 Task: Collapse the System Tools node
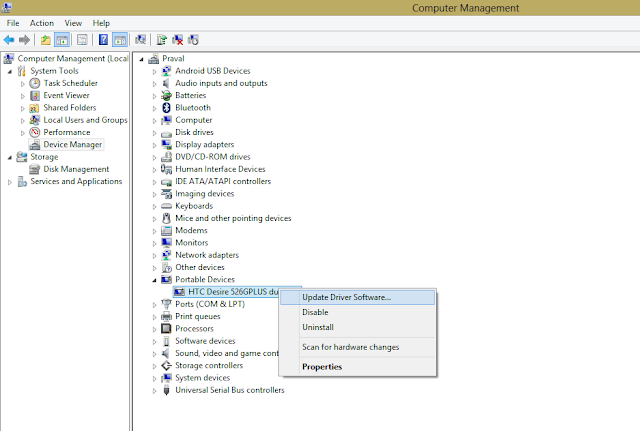click(x=10, y=71)
